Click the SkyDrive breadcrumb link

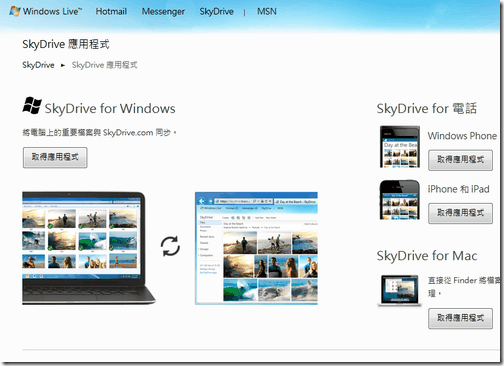click(38, 65)
